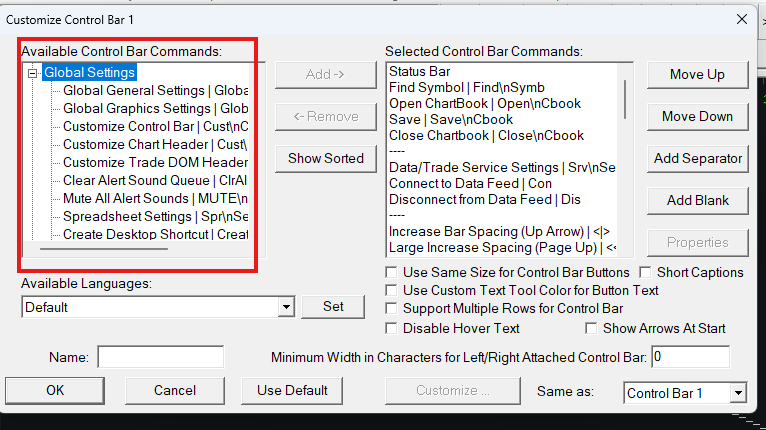
Task: Toggle the Short Captions checkbox
Action: pyautogui.click(x=647, y=272)
